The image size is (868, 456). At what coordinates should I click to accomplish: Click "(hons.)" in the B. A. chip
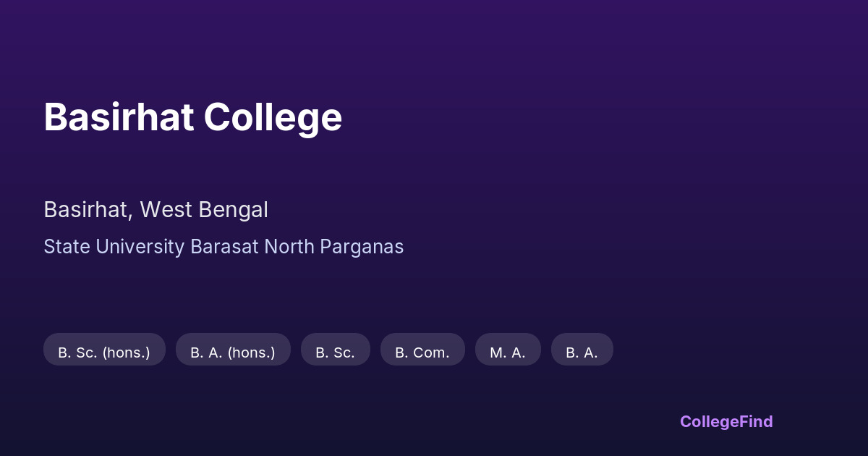coord(252,352)
